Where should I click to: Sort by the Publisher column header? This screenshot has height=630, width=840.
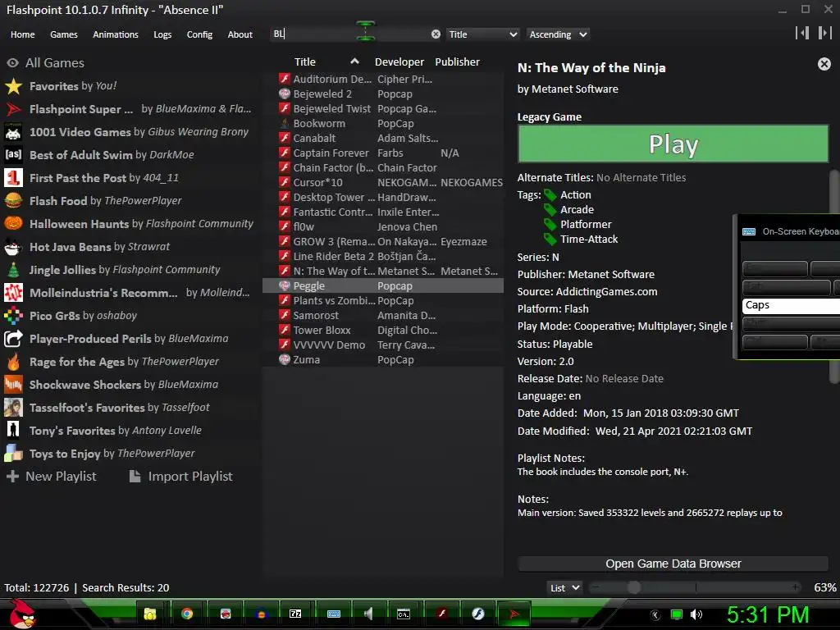coord(457,62)
